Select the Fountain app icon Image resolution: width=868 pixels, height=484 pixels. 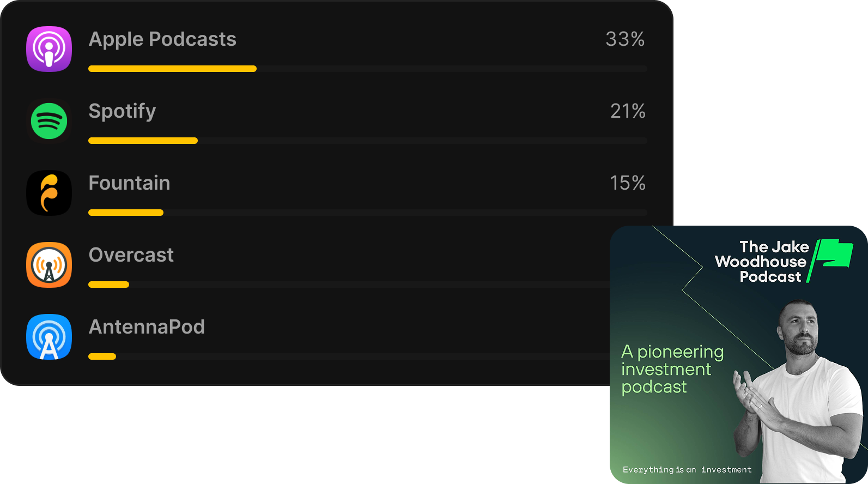pos(49,193)
